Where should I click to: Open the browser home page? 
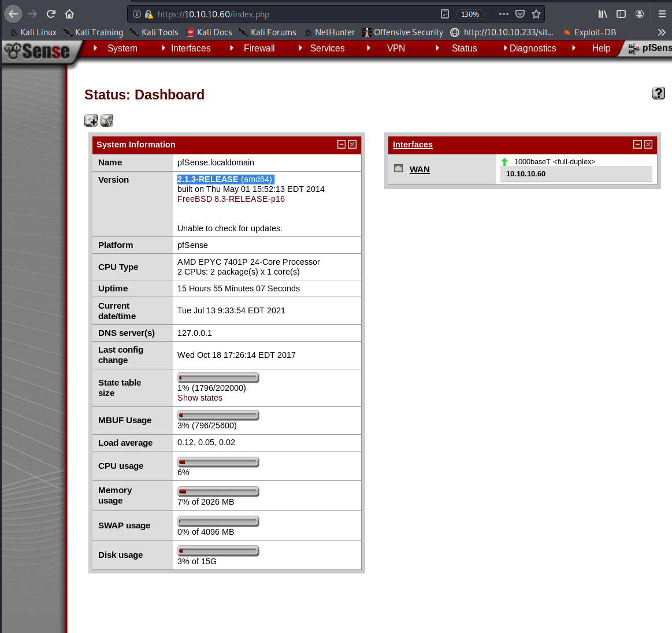(69, 14)
